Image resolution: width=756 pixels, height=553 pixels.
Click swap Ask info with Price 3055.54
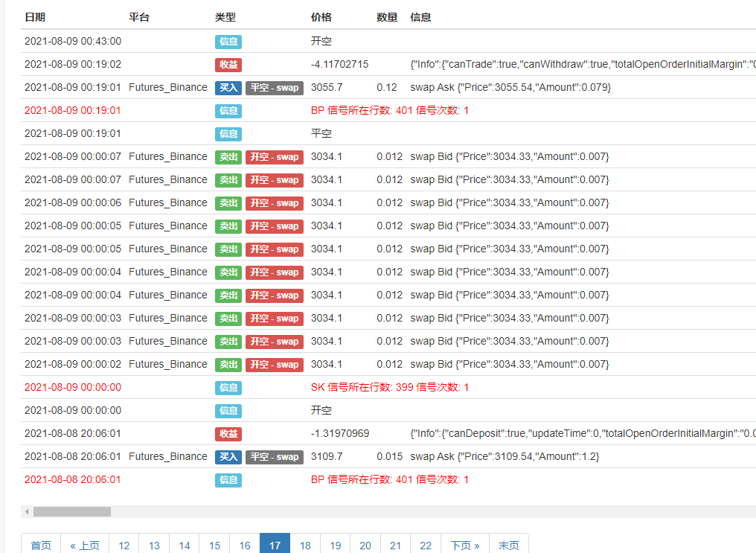(x=510, y=87)
